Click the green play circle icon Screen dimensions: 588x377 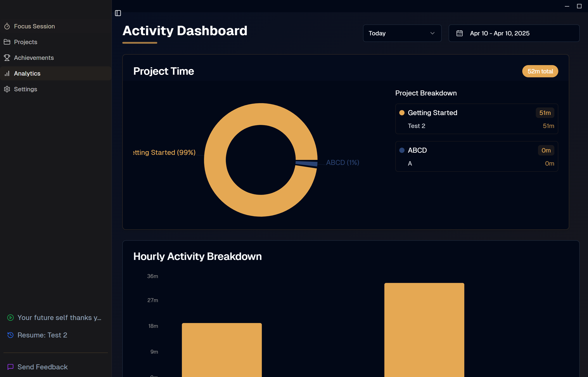click(x=10, y=318)
